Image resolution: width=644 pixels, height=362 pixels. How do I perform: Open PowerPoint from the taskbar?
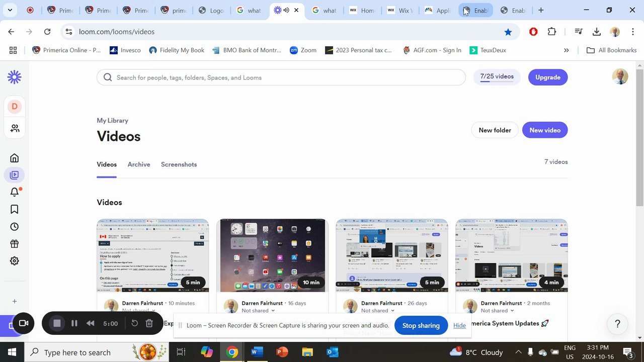[282, 352]
